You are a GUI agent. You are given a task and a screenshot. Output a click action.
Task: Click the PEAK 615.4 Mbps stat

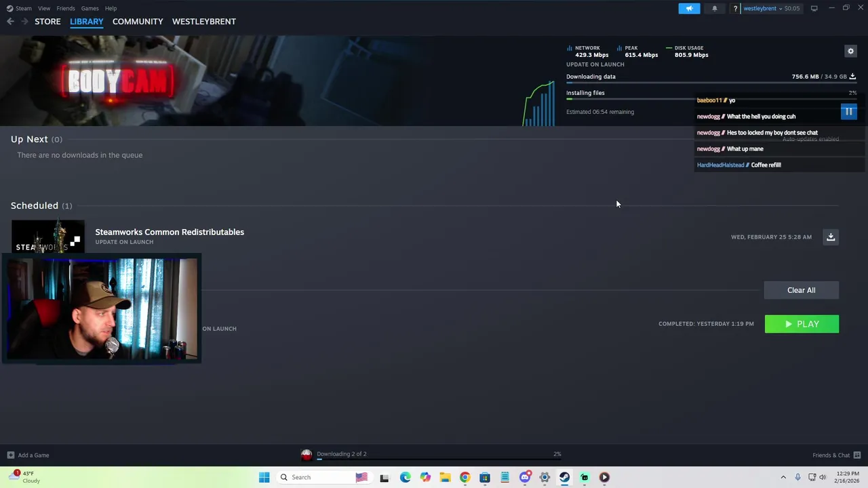click(x=637, y=52)
